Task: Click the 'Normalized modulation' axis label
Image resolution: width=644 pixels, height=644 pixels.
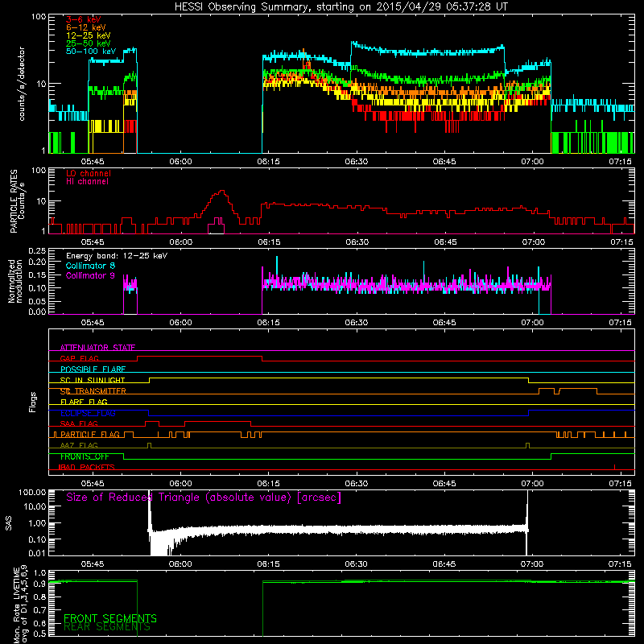Action: [14, 281]
